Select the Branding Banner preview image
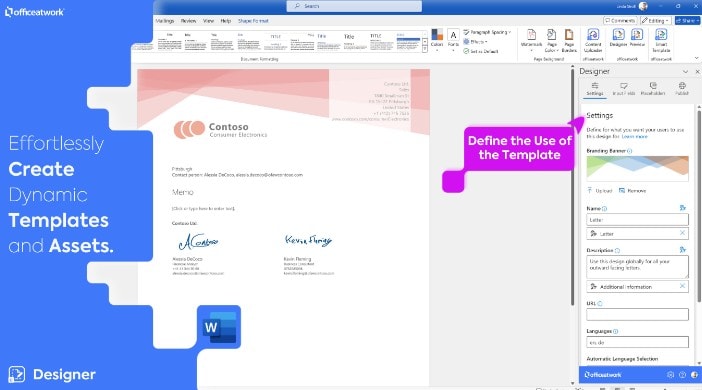Viewport: 702px width, 390px height. [x=638, y=168]
